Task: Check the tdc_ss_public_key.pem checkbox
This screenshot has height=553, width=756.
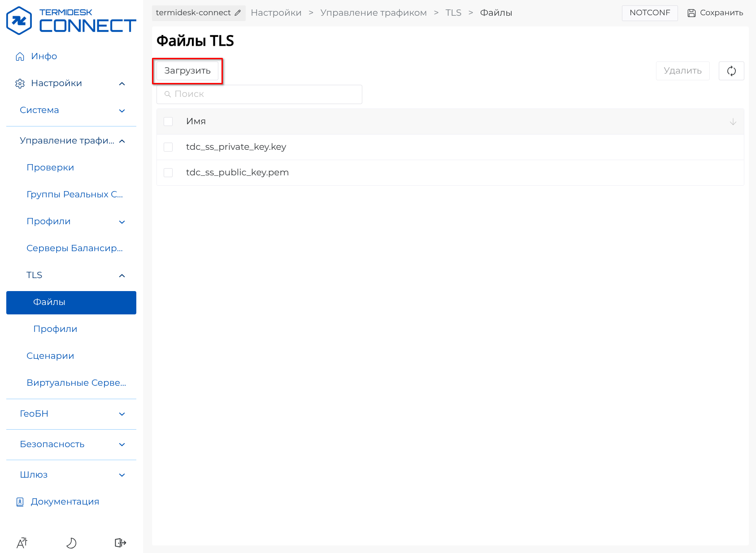Action: (x=168, y=173)
